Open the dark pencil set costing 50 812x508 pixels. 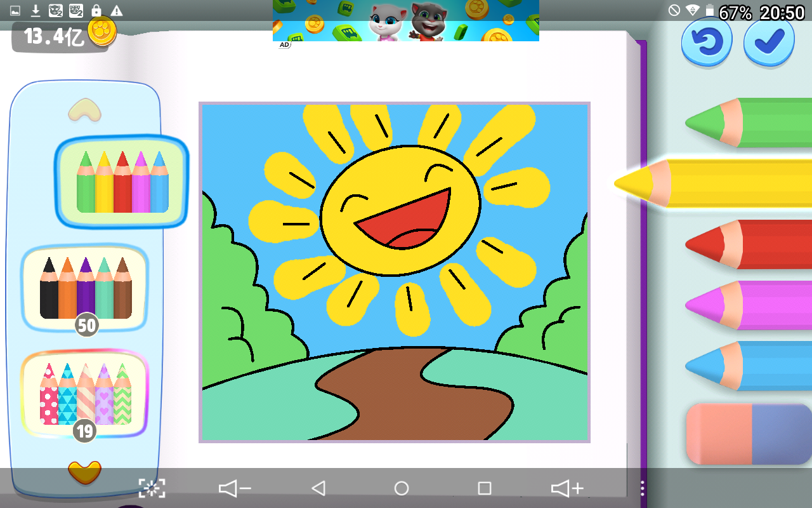86,288
